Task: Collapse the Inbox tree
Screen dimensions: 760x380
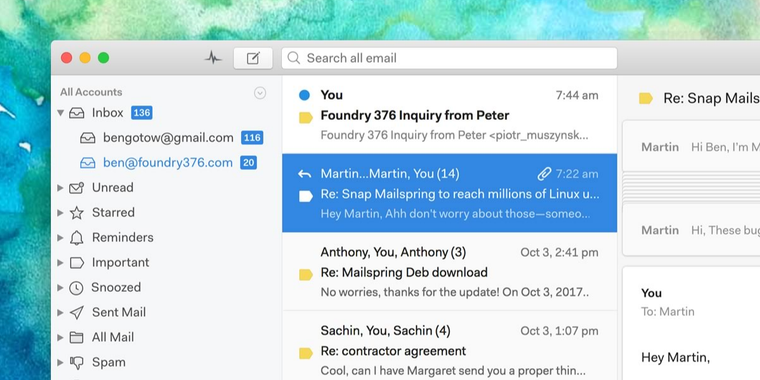Action: (61, 113)
